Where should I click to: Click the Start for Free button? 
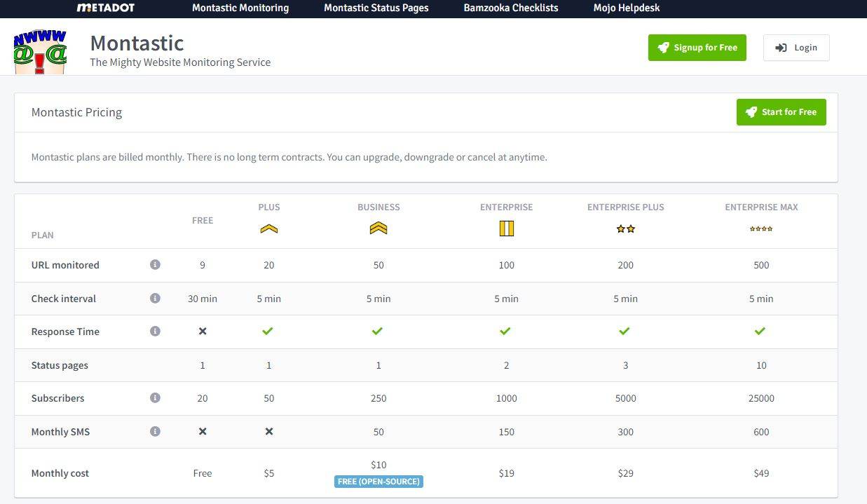point(781,112)
